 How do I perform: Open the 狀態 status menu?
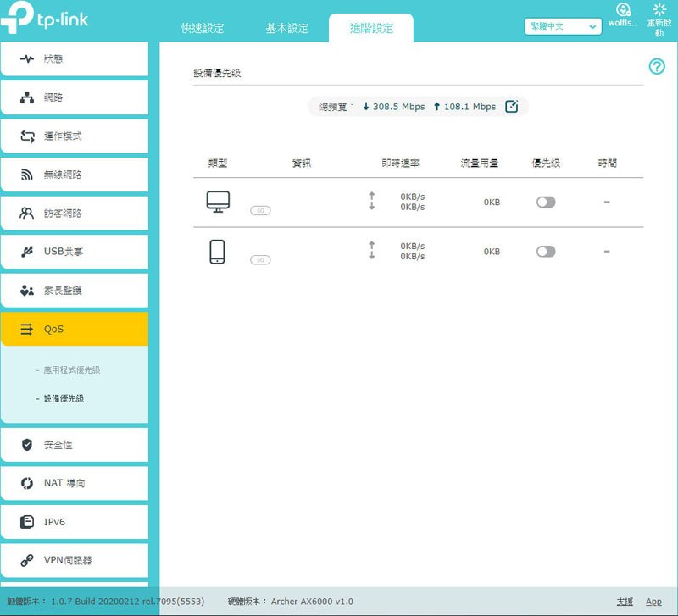75,58
